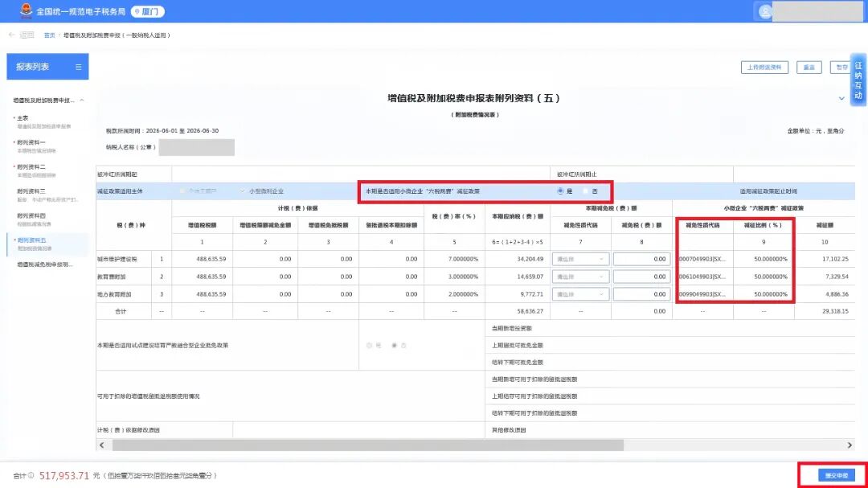
Task: Click the 0061049903 reduction code cell
Action: [702, 277]
